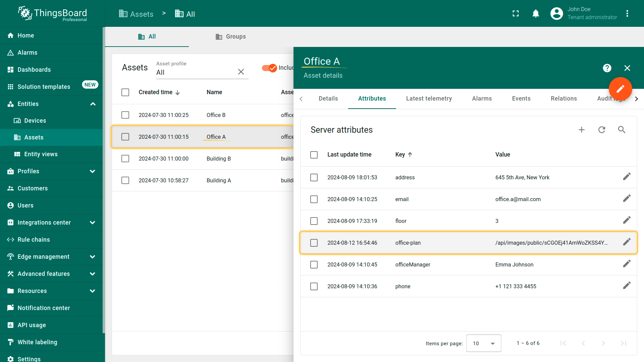Sort attributes by Last update time column
644x362 pixels.
click(x=349, y=155)
